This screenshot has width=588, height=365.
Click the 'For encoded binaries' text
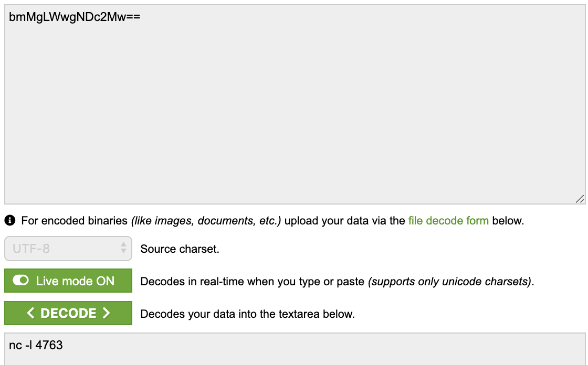tap(74, 221)
